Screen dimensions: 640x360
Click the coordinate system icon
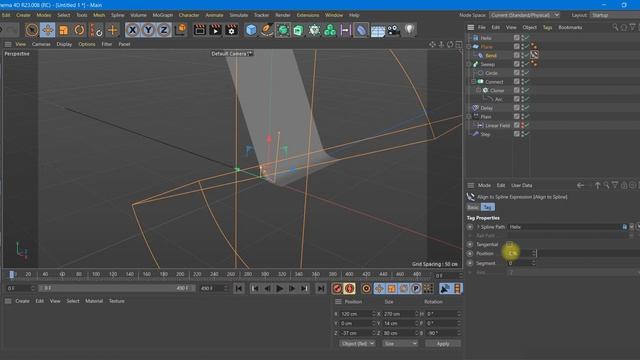[x=180, y=30]
